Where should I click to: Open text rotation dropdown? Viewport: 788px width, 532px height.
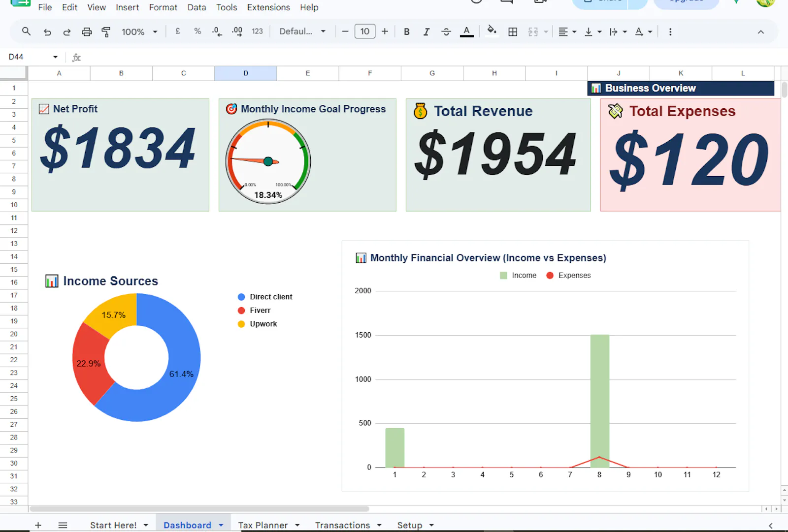click(x=643, y=32)
